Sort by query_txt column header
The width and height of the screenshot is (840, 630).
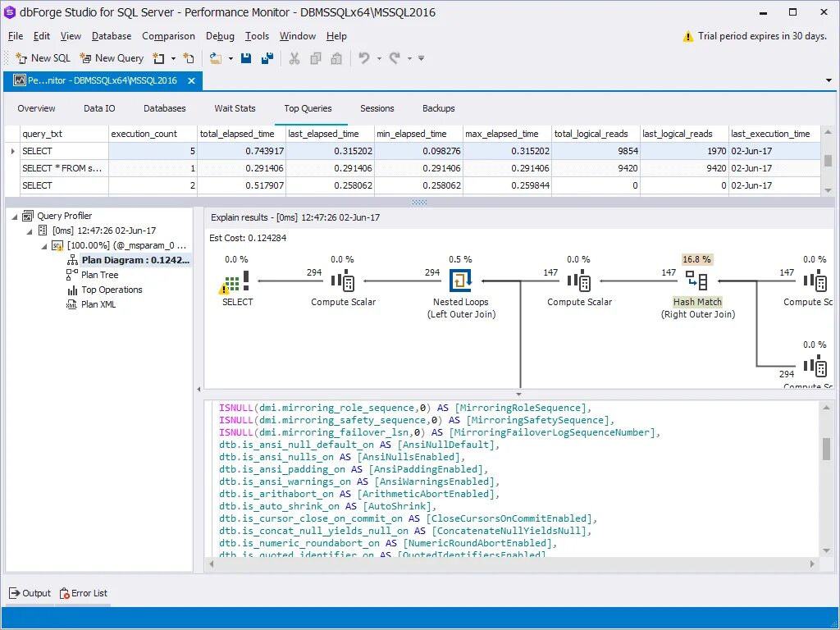coord(64,134)
